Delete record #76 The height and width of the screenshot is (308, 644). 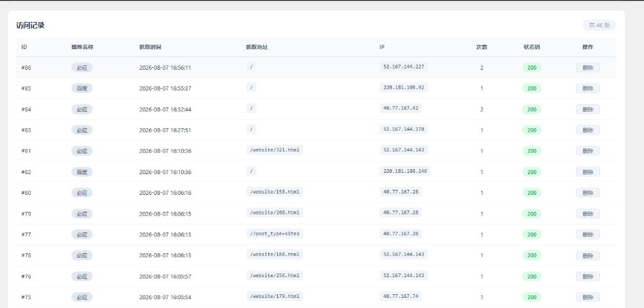(x=587, y=277)
